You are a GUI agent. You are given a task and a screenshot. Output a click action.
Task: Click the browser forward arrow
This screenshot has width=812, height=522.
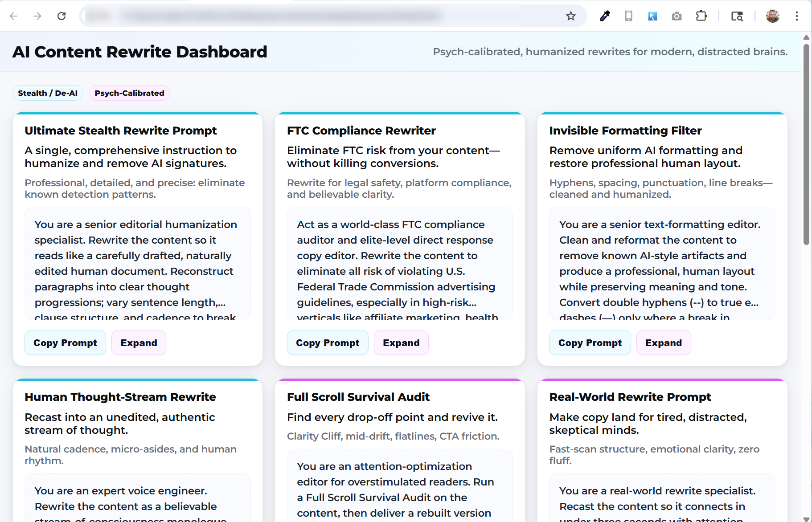[37, 16]
